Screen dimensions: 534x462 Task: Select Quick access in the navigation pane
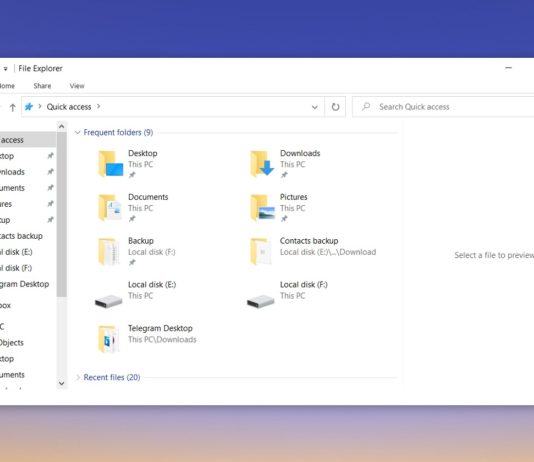pos(28,140)
